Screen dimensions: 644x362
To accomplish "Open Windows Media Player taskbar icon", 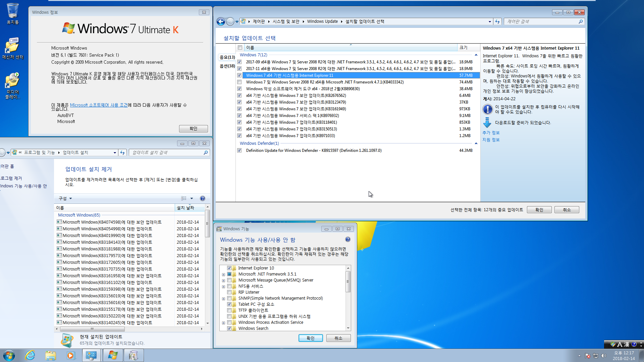I will (x=71, y=355).
